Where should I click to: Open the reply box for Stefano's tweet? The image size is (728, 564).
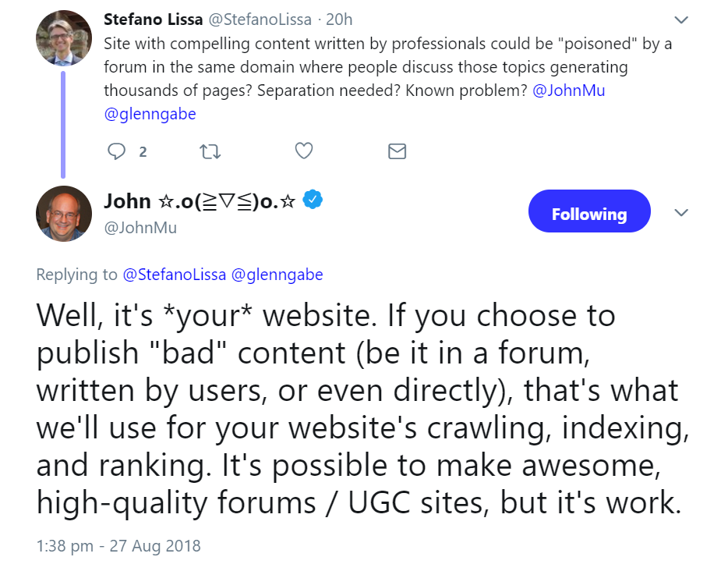tap(115, 151)
